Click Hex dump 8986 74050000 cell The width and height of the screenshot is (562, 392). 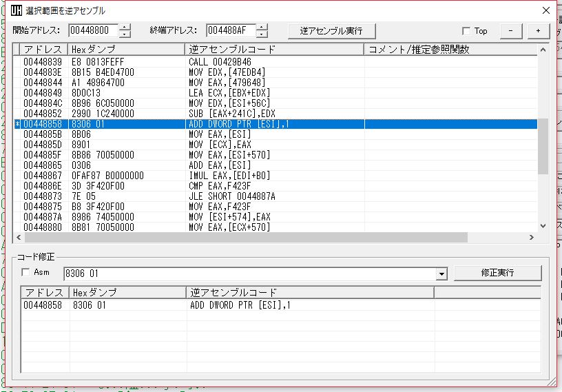[103, 217]
